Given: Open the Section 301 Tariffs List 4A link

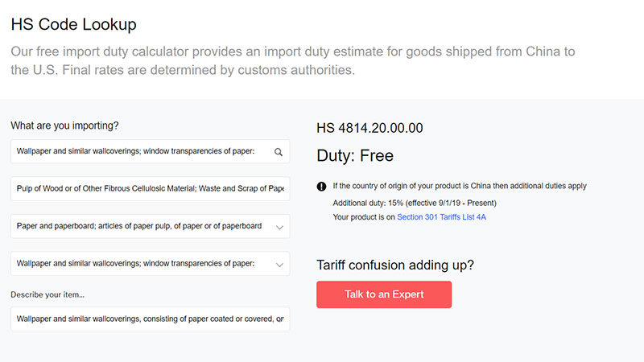Looking at the screenshot, I should click(x=441, y=217).
